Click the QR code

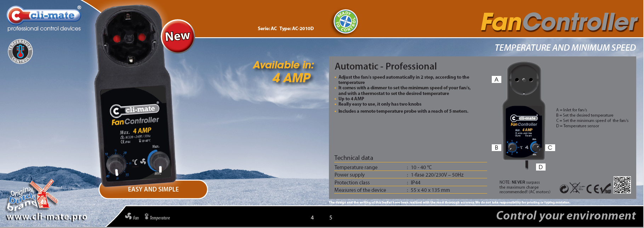622,185
